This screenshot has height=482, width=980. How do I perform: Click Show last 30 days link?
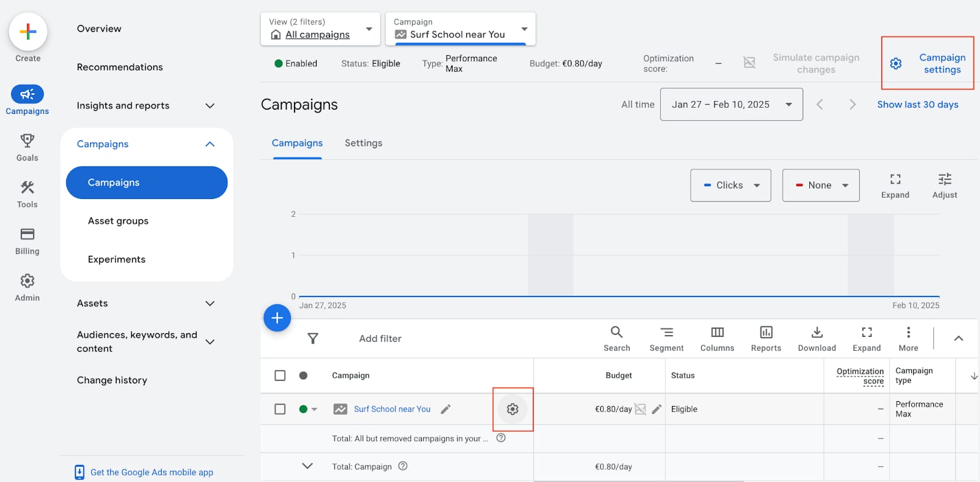(x=918, y=105)
